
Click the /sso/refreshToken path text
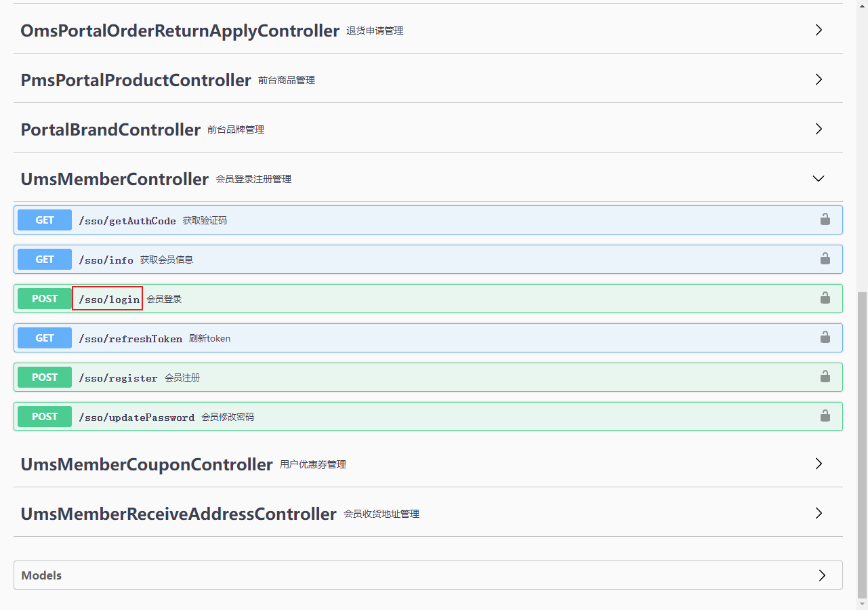click(130, 339)
